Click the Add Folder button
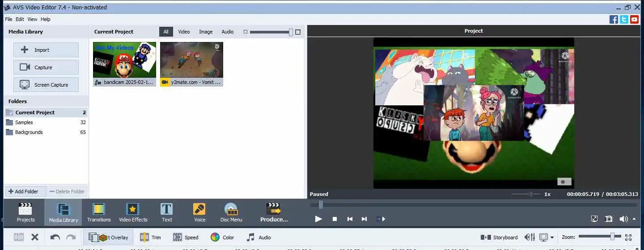This screenshot has height=250, width=644. [x=25, y=192]
